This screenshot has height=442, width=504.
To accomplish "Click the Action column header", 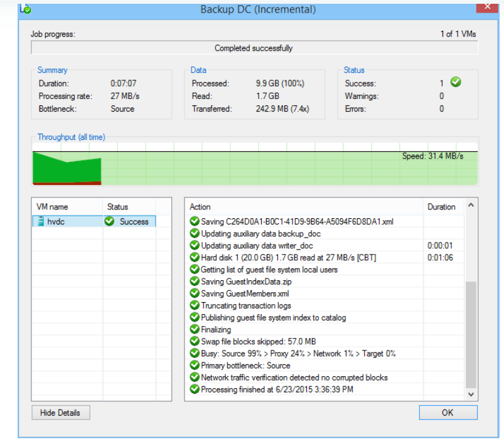I will pos(304,206).
